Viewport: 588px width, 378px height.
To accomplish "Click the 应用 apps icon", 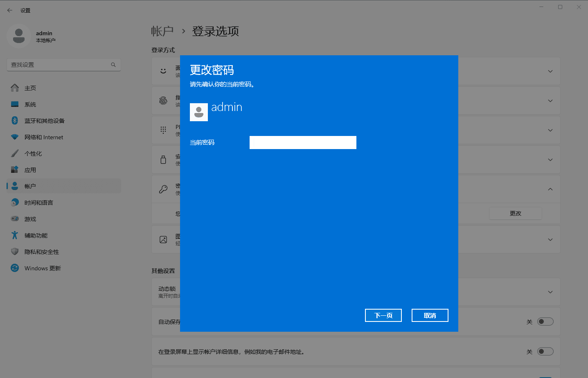I will tap(15, 170).
